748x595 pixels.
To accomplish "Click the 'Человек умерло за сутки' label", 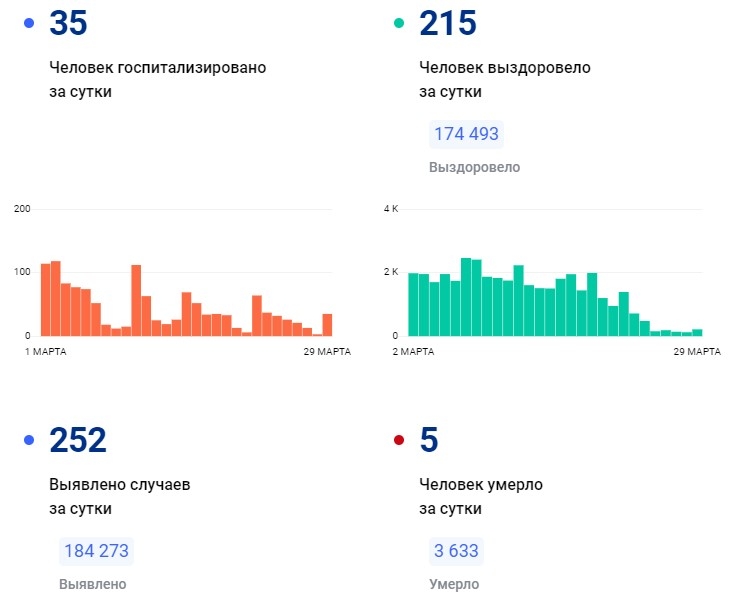I will coord(480,497).
